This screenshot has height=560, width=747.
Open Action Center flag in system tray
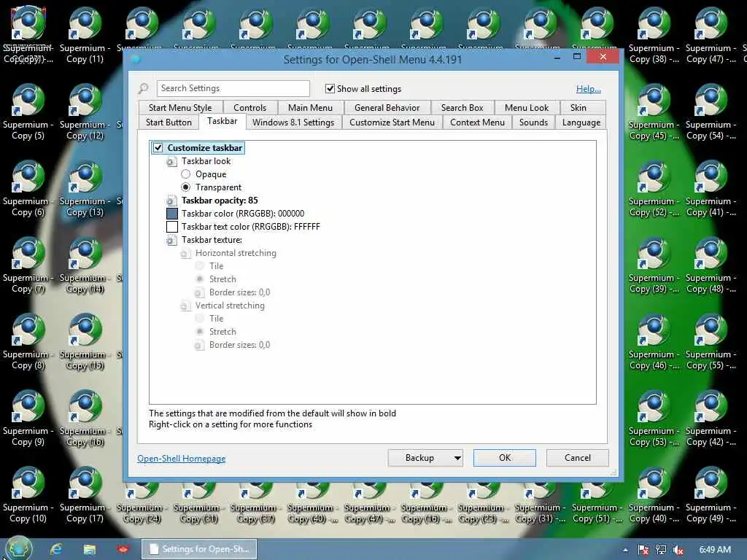click(643, 550)
